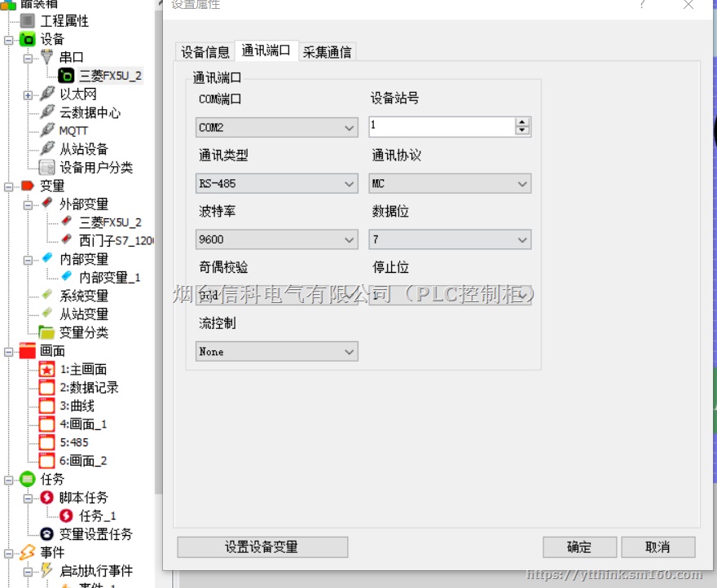The image size is (717, 588).
Task: Click the 设备用户分类 icon
Action: click(x=46, y=167)
